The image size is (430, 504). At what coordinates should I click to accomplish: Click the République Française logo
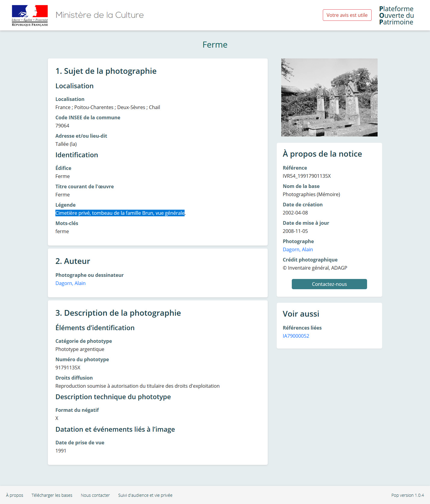point(30,16)
